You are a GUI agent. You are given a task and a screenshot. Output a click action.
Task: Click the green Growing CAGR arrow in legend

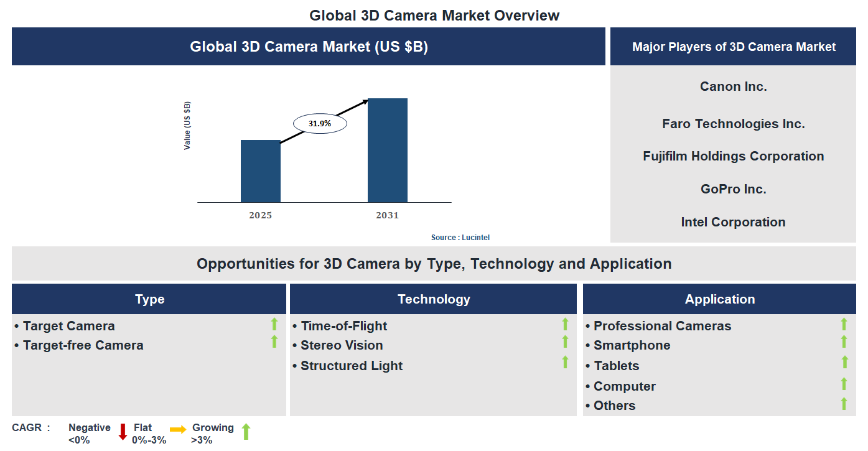tap(246, 433)
